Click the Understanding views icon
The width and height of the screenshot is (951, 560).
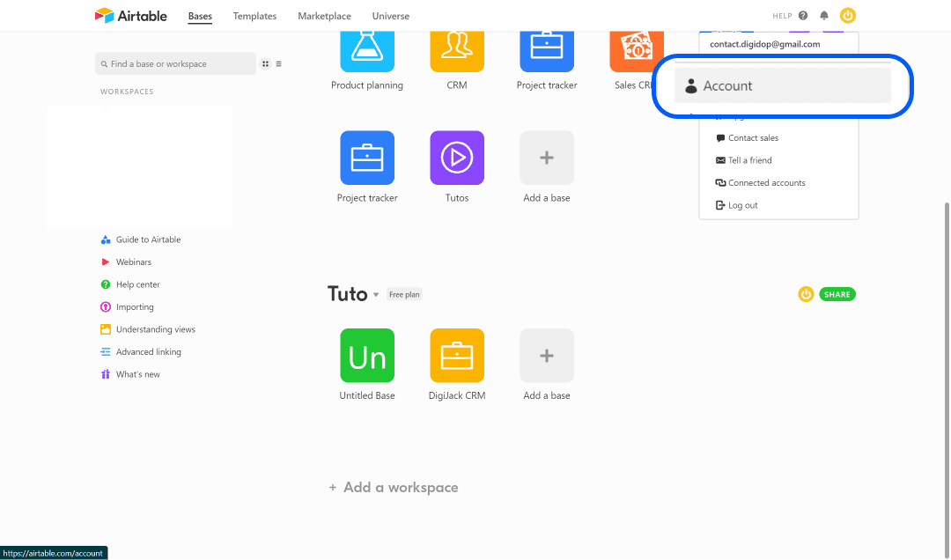tap(106, 329)
